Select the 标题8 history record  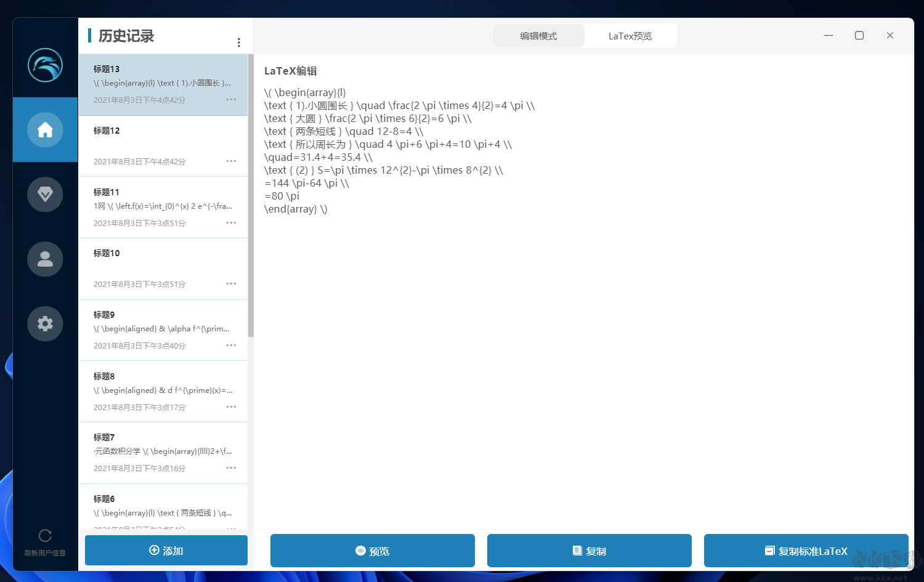(163, 392)
